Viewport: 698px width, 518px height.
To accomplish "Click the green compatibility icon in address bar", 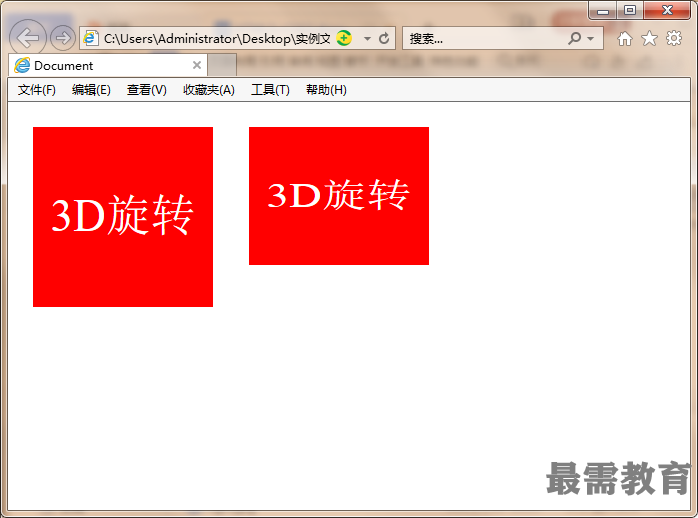I will tap(344, 38).
